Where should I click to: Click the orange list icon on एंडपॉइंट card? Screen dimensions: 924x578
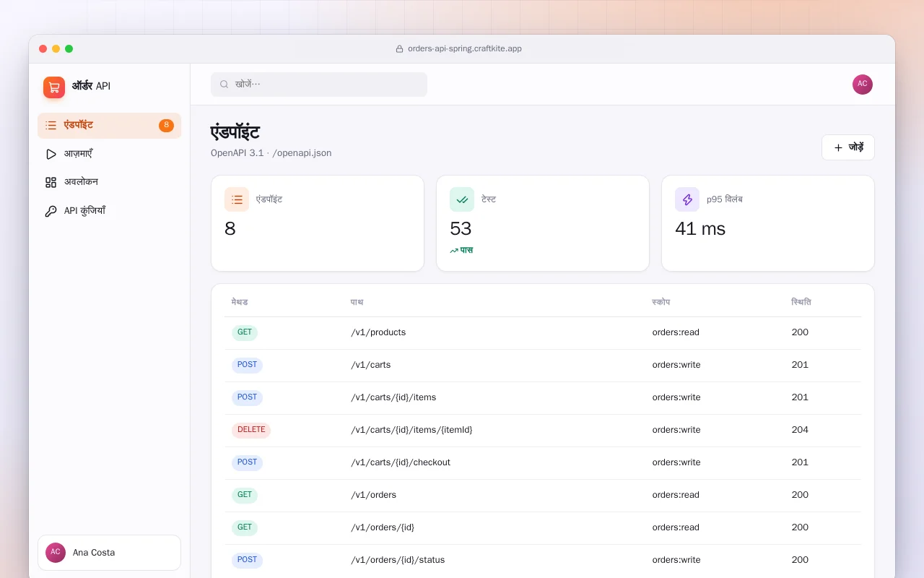click(237, 199)
